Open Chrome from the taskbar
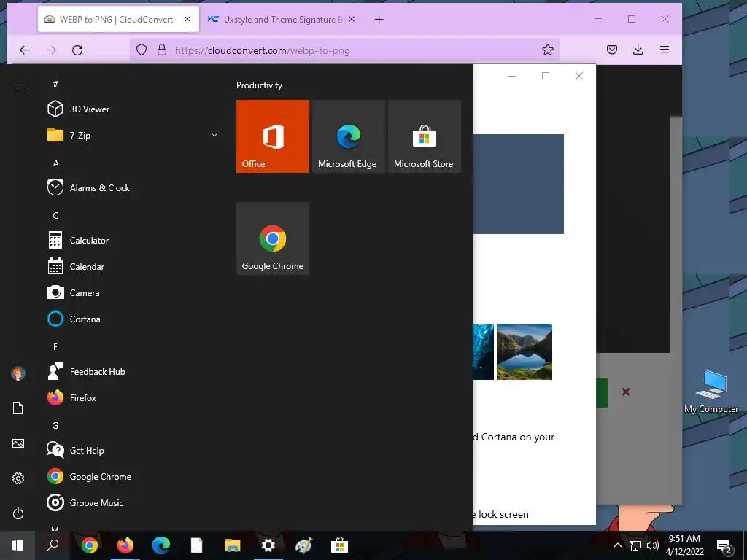 (89, 545)
